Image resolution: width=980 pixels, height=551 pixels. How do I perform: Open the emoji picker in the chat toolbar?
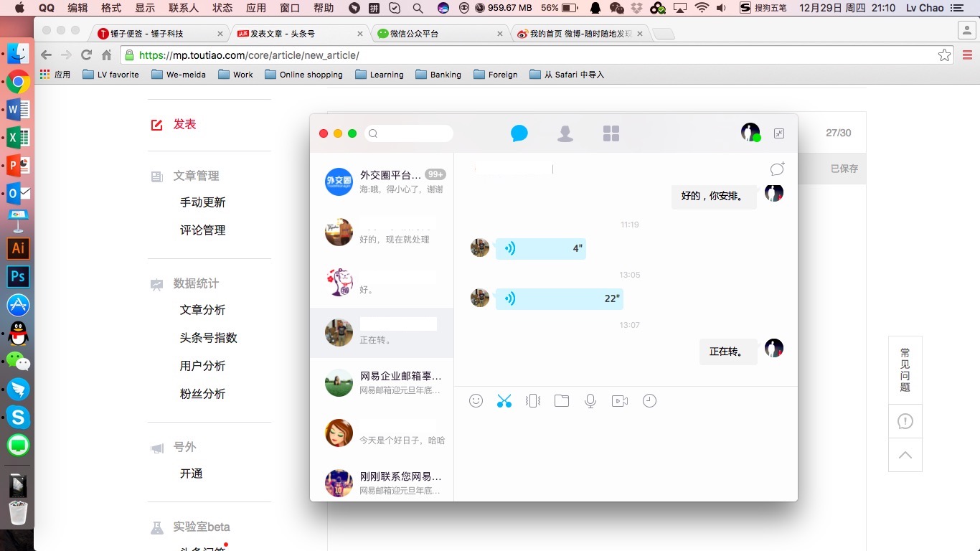476,400
